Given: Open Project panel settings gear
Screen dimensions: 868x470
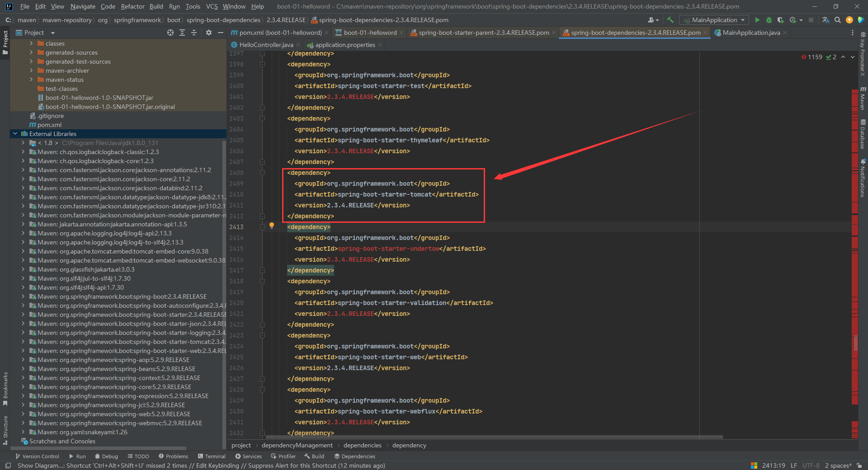Looking at the screenshot, I should click(x=208, y=33).
